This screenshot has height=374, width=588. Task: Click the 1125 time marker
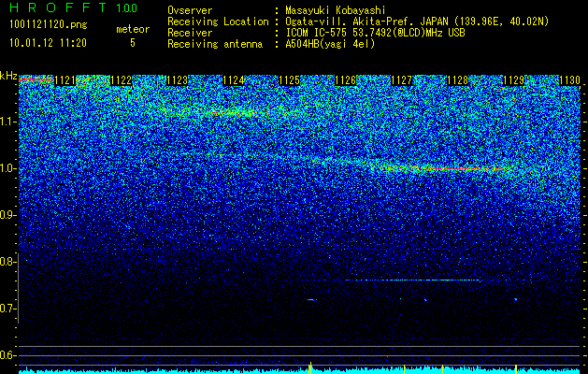[290, 80]
